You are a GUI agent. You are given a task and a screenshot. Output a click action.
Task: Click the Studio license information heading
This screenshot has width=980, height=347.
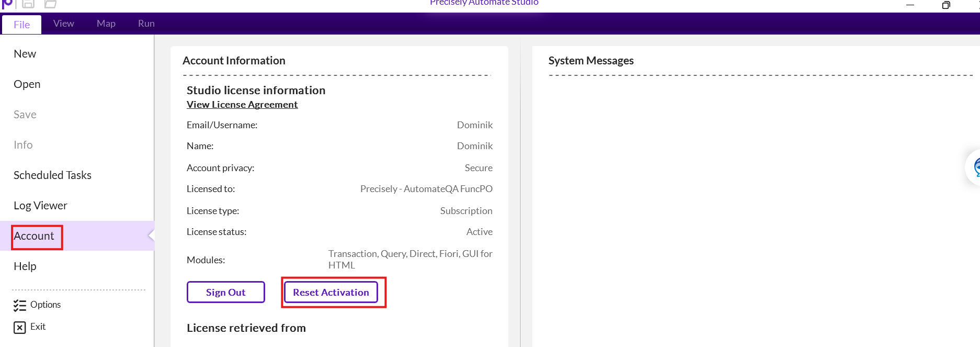pos(256,91)
